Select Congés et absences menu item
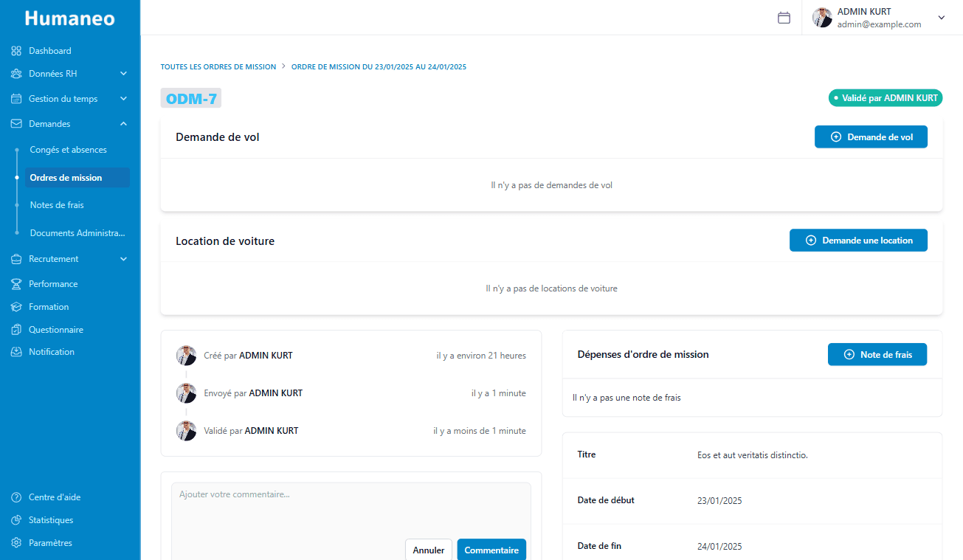963x560 pixels. coord(68,150)
